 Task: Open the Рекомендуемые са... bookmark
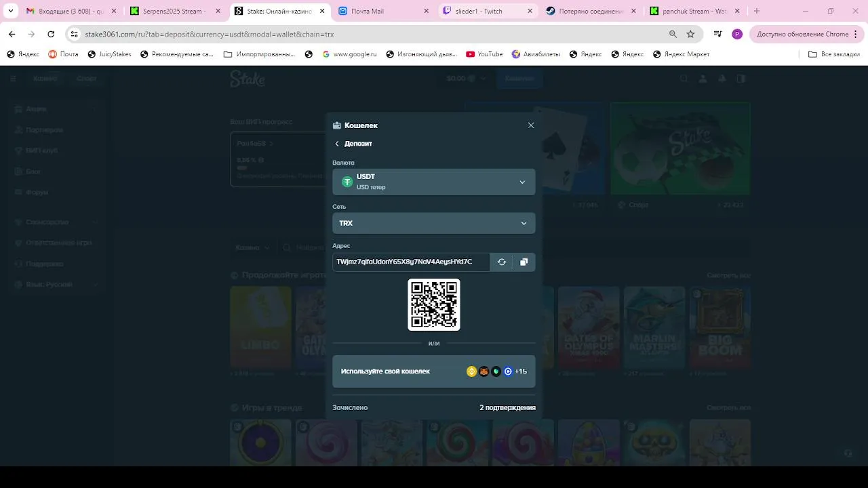[177, 54]
